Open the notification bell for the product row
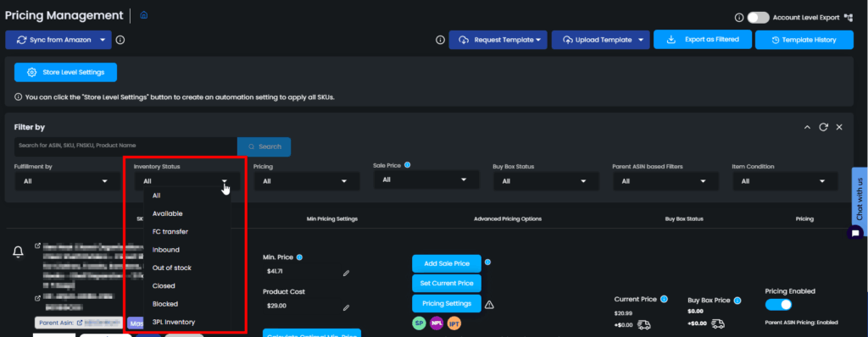868x337 pixels. pyautogui.click(x=19, y=252)
